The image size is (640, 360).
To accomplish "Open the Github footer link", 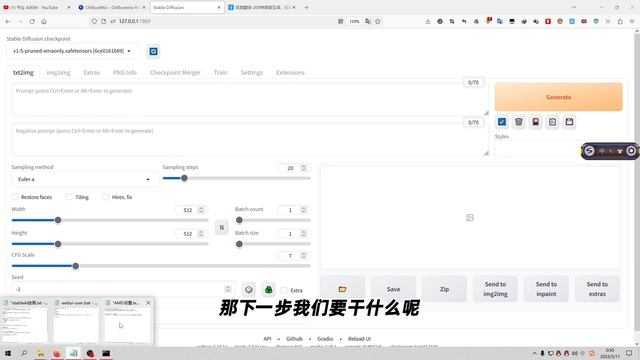I will click(x=294, y=339).
